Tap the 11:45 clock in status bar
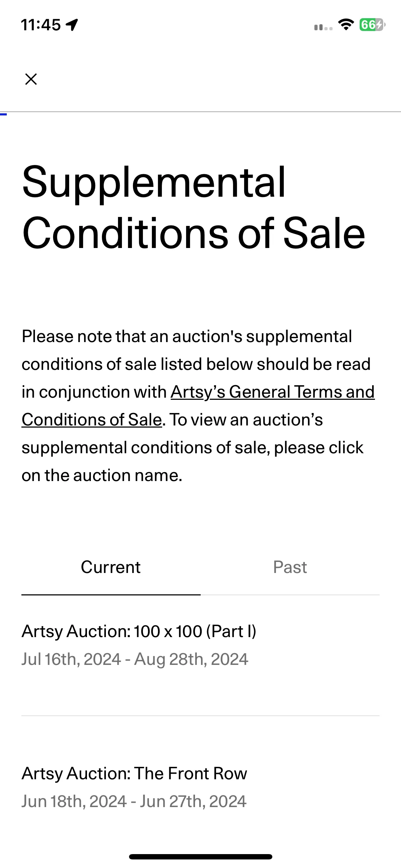The height and width of the screenshot is (868, 401). [41, 25]
